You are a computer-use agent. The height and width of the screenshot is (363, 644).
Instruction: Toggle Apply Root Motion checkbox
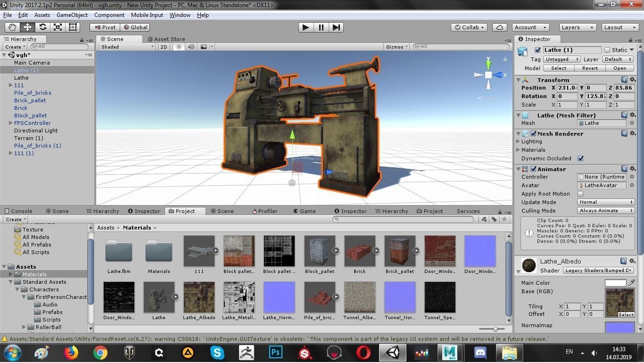click(x=580, y=194)
